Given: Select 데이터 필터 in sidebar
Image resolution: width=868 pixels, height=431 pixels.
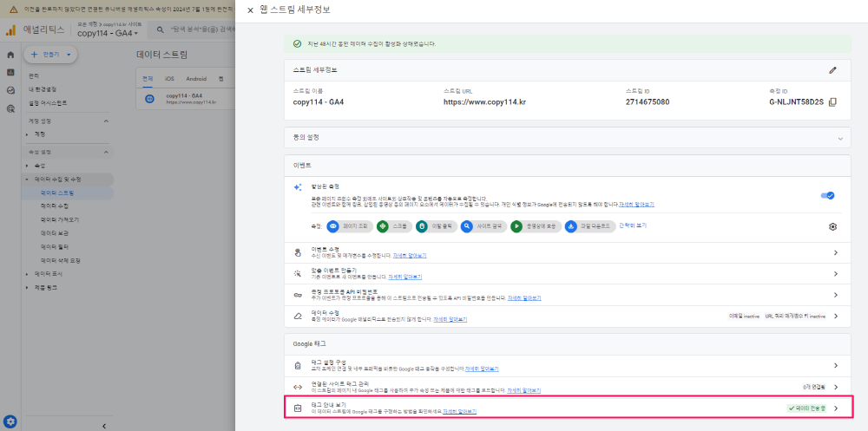Looking at the screenshot, I should pyautogui.click(x=54, y=247).
